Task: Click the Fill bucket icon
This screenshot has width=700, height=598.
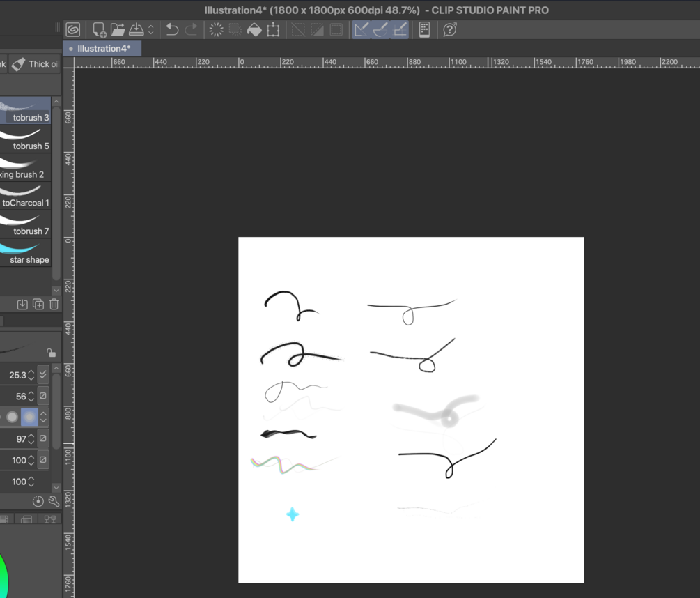Action: 254,29
